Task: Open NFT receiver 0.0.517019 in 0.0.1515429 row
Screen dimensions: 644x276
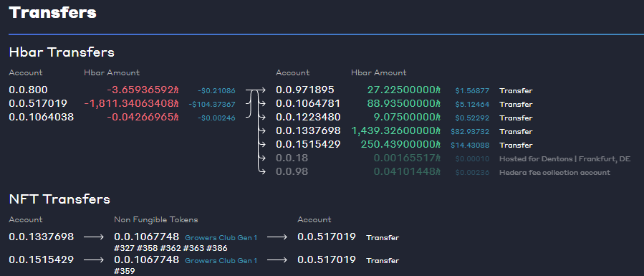Action: coord(327,260)
